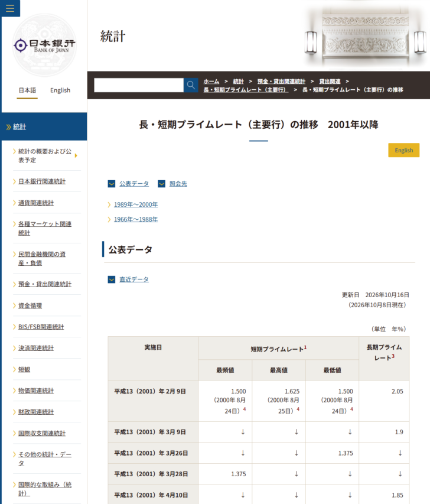Viewport: 430px width, 504px height.
Task: Click footnote 4 in 最低値 cell
Action: pos(351,409)
